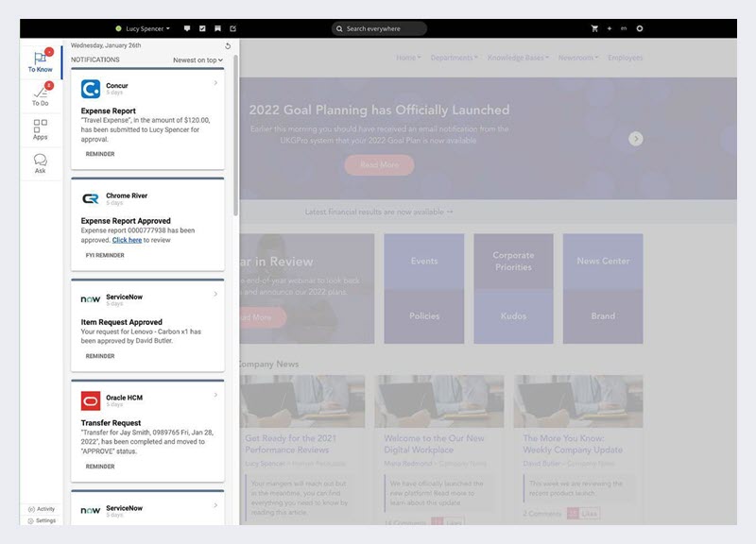
Task: Click the compose edit icon in top bar
Action: 233,28
